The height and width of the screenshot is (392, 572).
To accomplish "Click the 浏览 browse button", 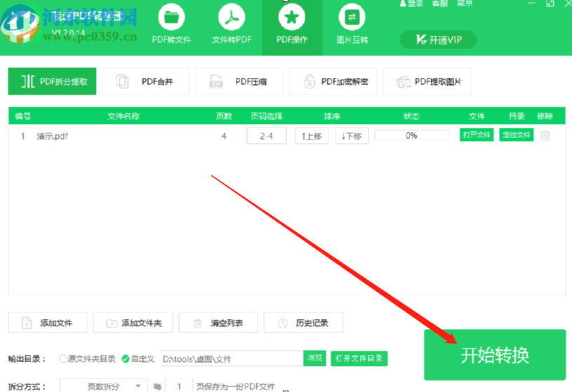I will [x=314, y=358].
